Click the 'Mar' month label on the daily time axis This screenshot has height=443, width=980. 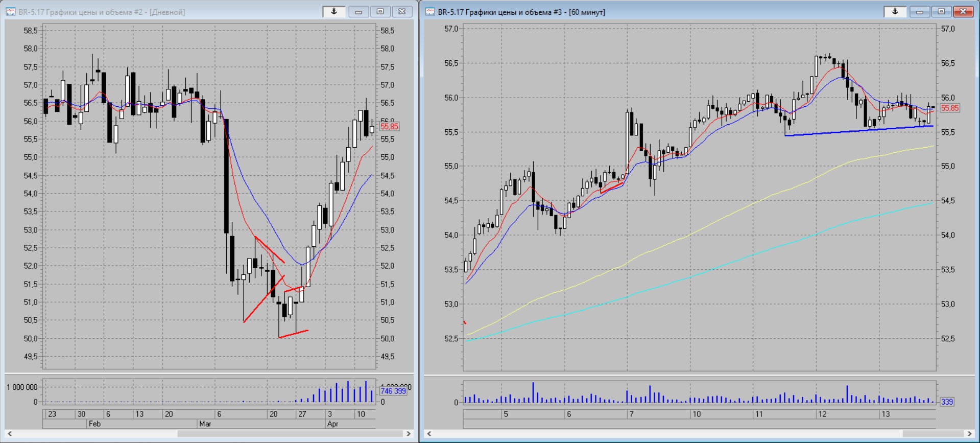[205, 424]
